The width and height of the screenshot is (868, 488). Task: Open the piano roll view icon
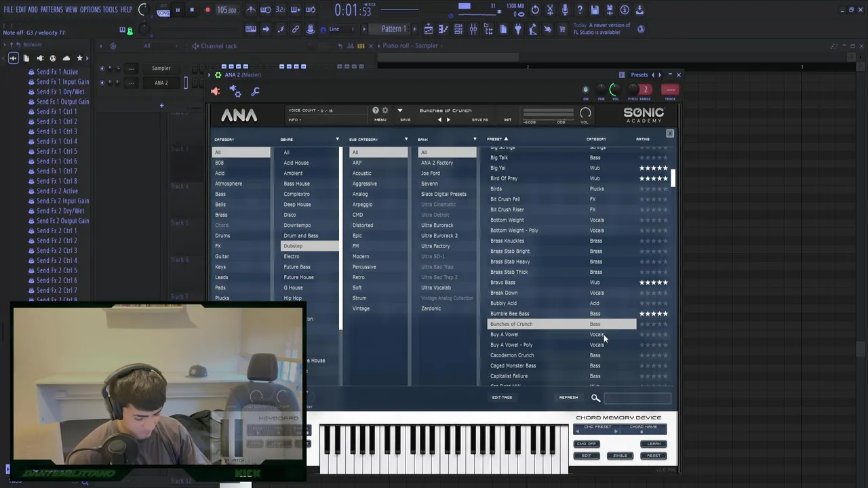(443, 29)
